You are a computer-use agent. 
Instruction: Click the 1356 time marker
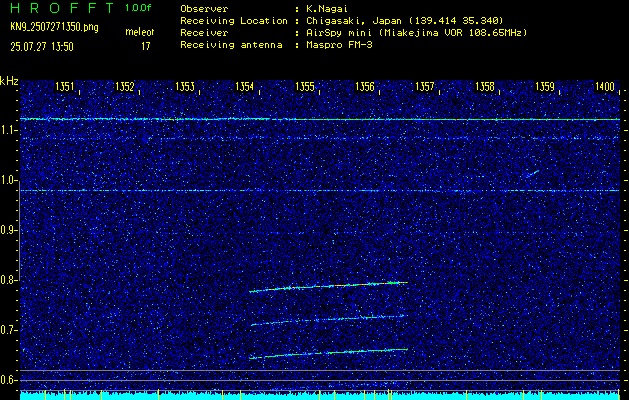pos(365,87)
